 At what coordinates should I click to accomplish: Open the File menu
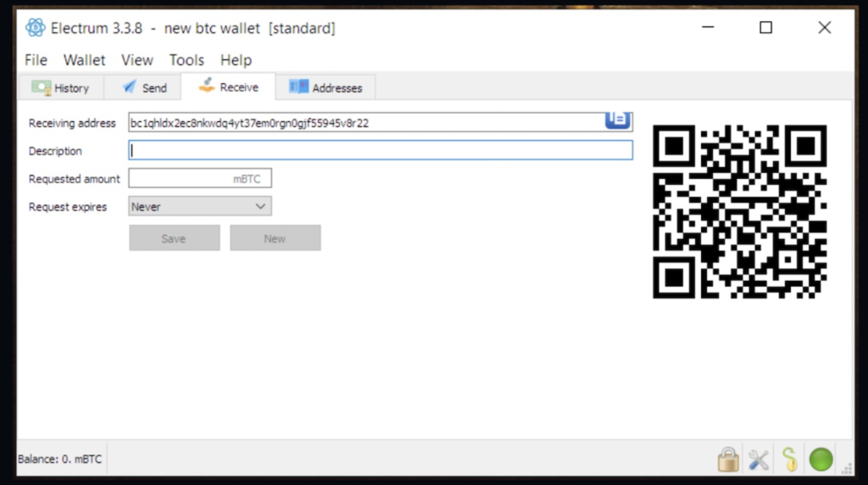coord(36,60)
